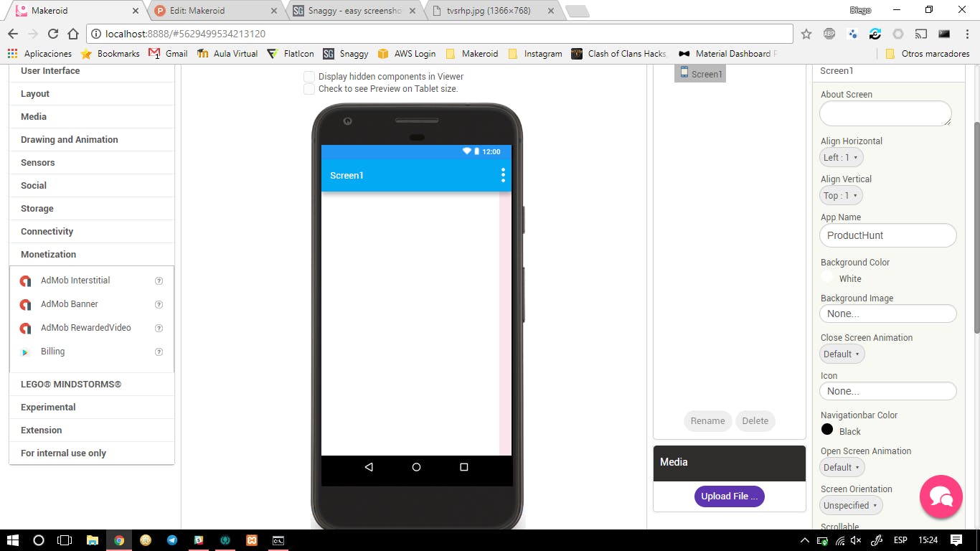This screenshot has width=980, height=551.
Task: Expand the Experimental palette section
Action: point(92,408)
